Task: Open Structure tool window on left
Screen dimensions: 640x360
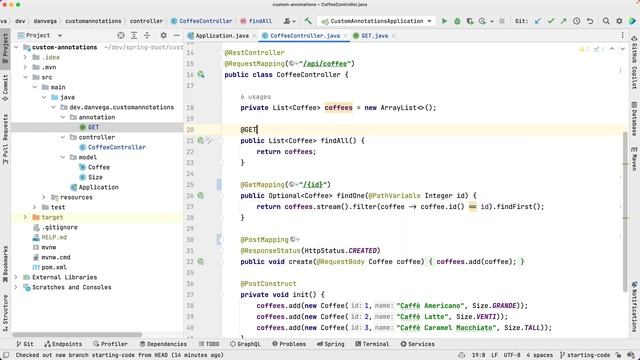Action: (5, 313)
